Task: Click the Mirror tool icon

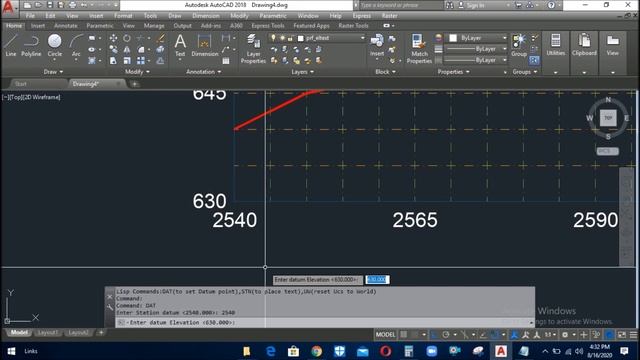Action: coord(127,49)
